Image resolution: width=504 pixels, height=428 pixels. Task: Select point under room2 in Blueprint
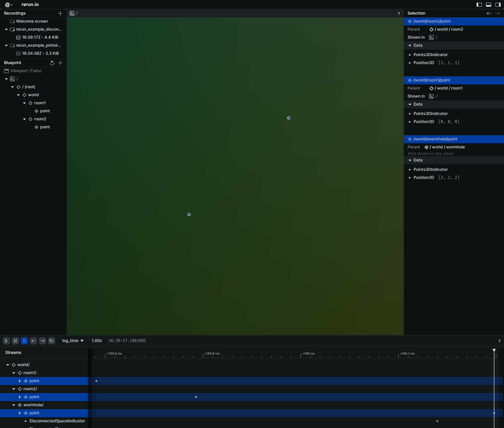(42, 127)
